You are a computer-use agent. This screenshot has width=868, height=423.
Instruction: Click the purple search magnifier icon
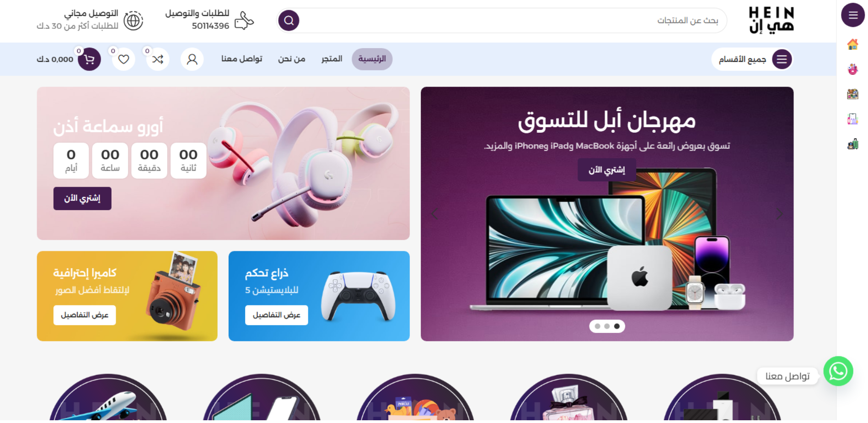[289, 21]
